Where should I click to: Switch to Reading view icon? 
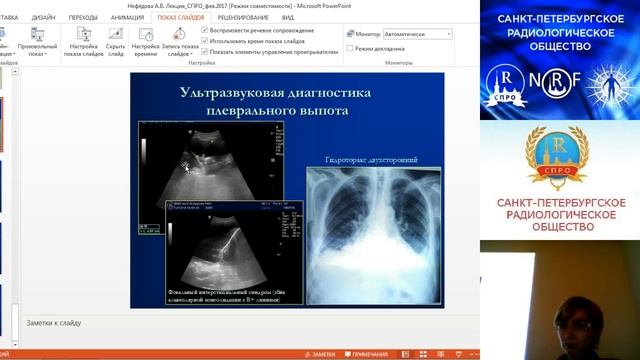(441, 354)
